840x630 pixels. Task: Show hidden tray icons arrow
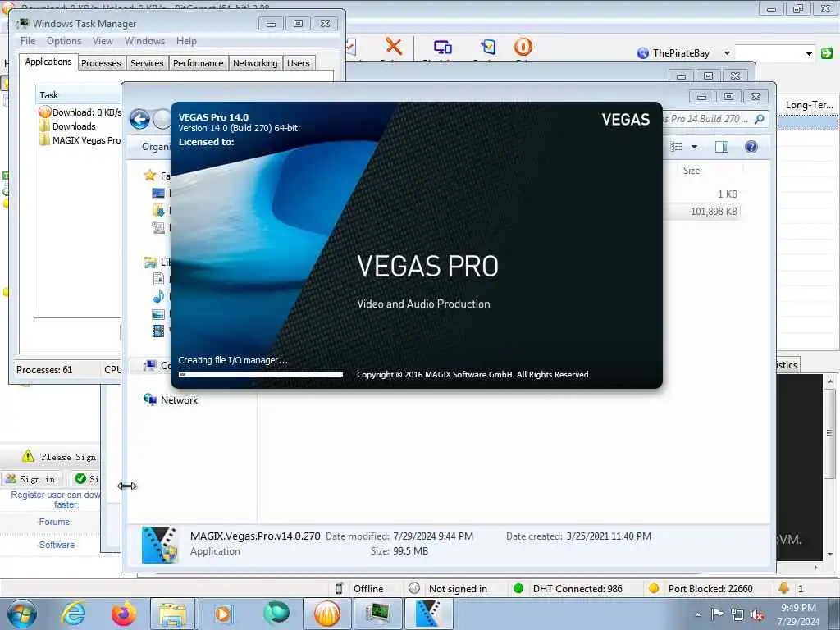coord(697,615)
